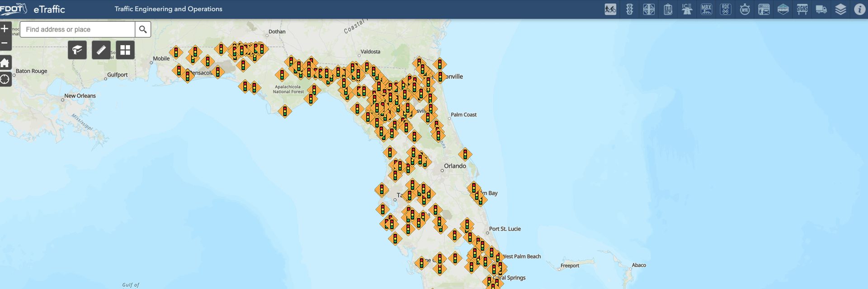Click the Abaco map label

639,265
